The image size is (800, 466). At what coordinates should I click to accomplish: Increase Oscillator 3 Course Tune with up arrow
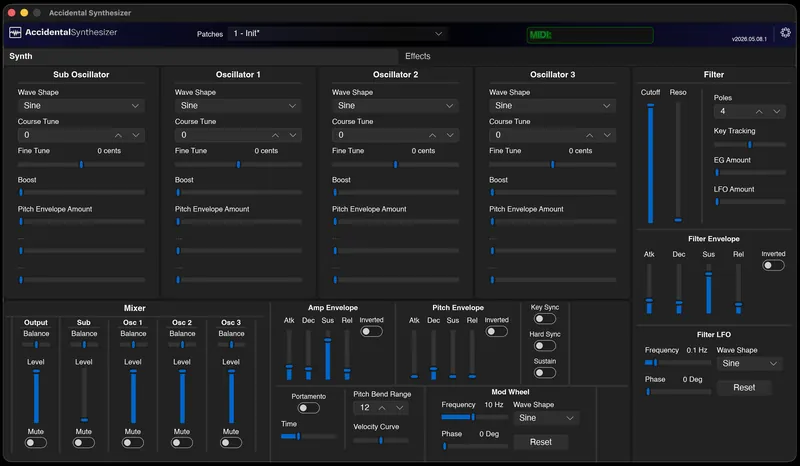(x=590, y=135)
